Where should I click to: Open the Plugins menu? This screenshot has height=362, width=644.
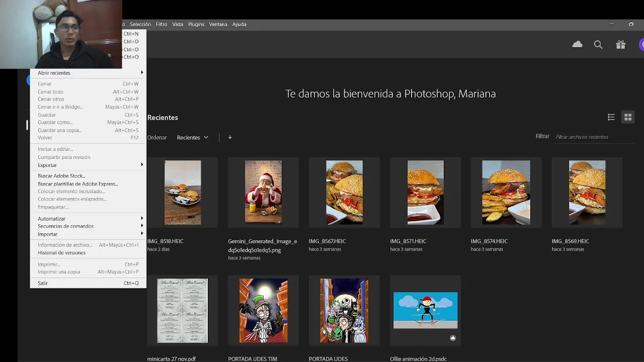coord(196,24)
